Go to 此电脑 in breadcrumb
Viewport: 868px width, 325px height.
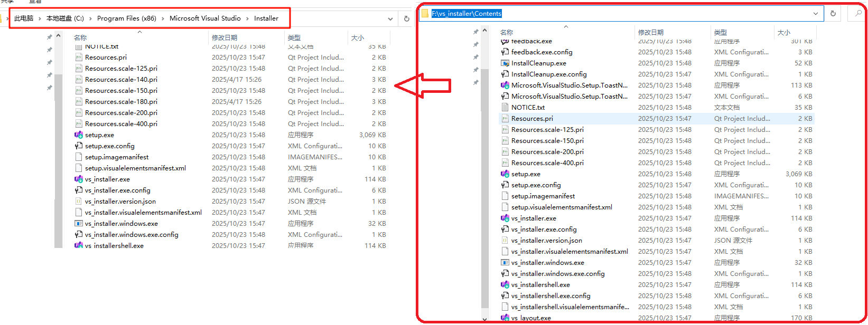[24, 18]
